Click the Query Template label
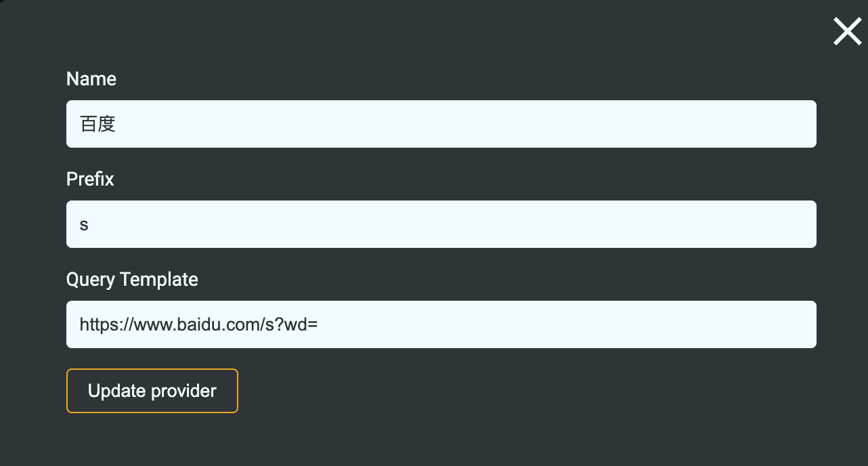The width and height of the screenshot is (868, 466). (x=132, y=280)
